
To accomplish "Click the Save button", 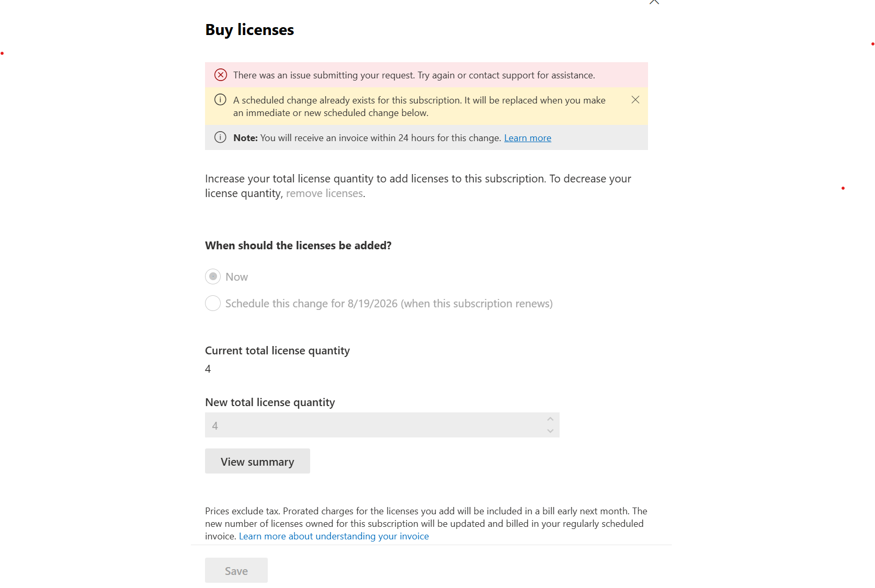I will 236,571.
